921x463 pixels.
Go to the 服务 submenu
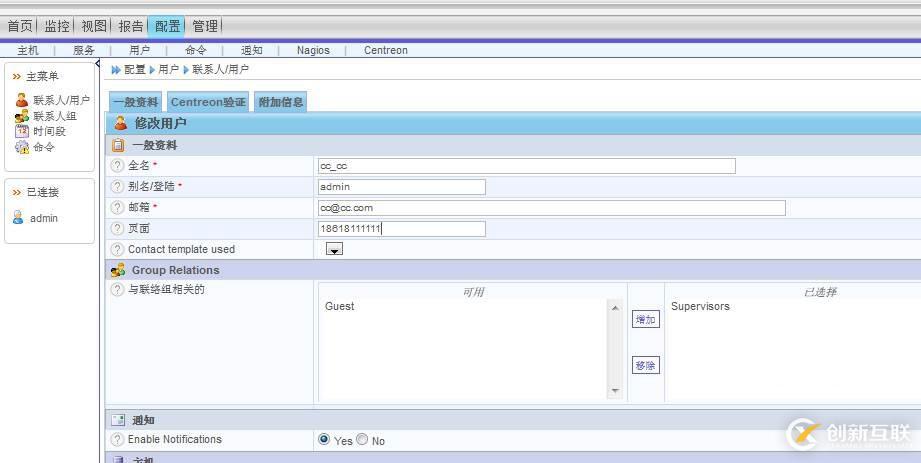pyautogui.click(x=83, y=51)
